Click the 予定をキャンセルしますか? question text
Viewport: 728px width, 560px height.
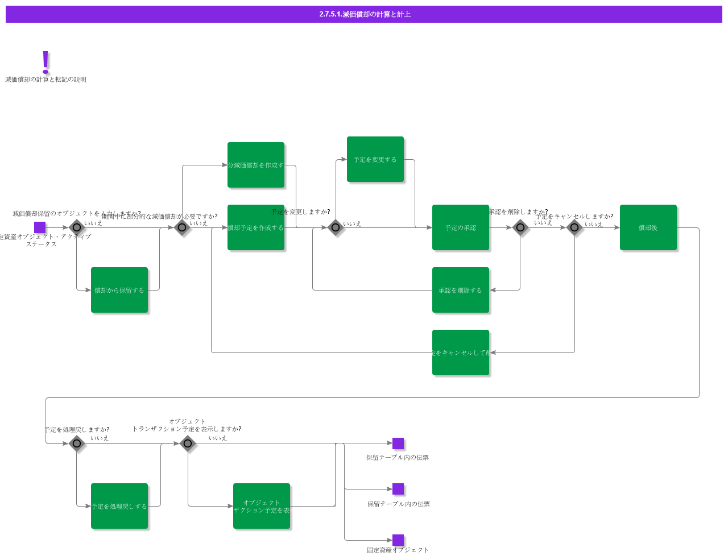coord(574,217)
